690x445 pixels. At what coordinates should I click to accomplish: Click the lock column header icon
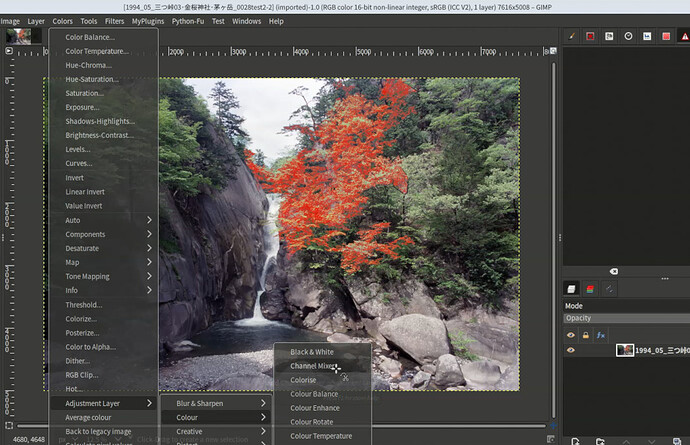[x=586, y=335]
